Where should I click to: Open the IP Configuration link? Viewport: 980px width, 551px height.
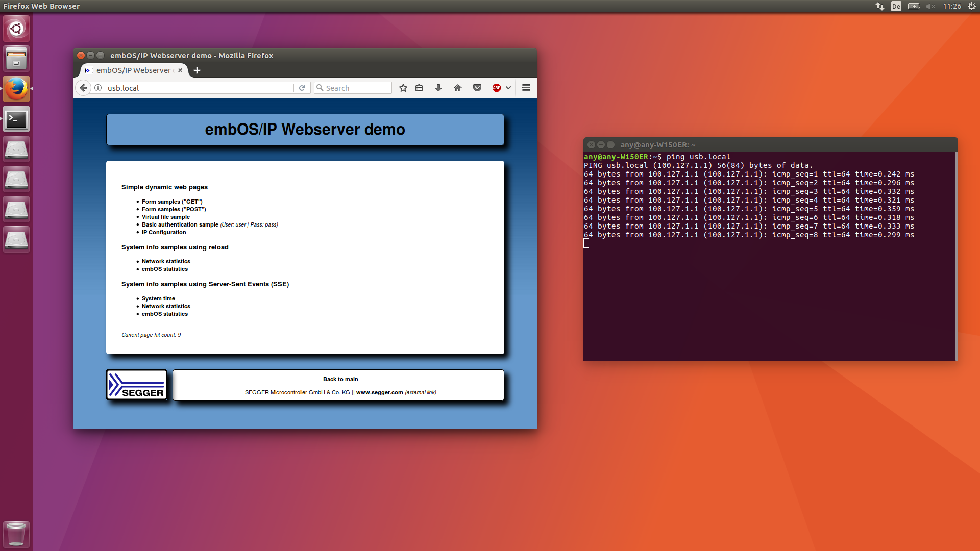coord(164,232)
